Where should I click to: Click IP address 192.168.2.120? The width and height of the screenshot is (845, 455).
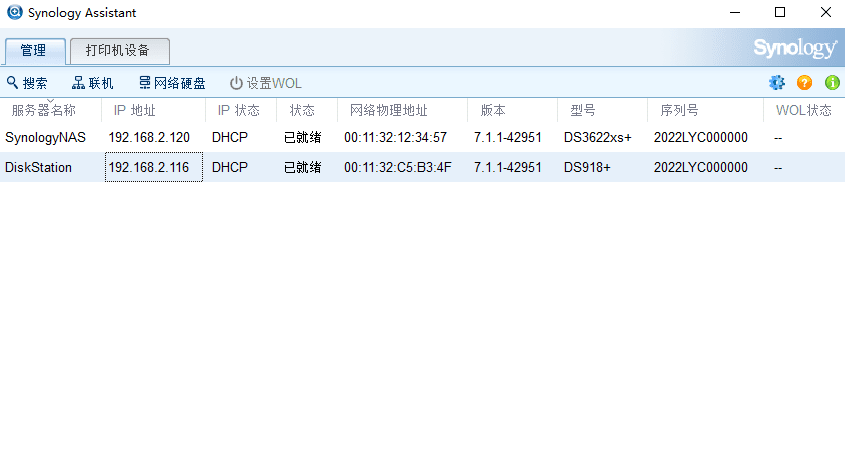[149, 137]
